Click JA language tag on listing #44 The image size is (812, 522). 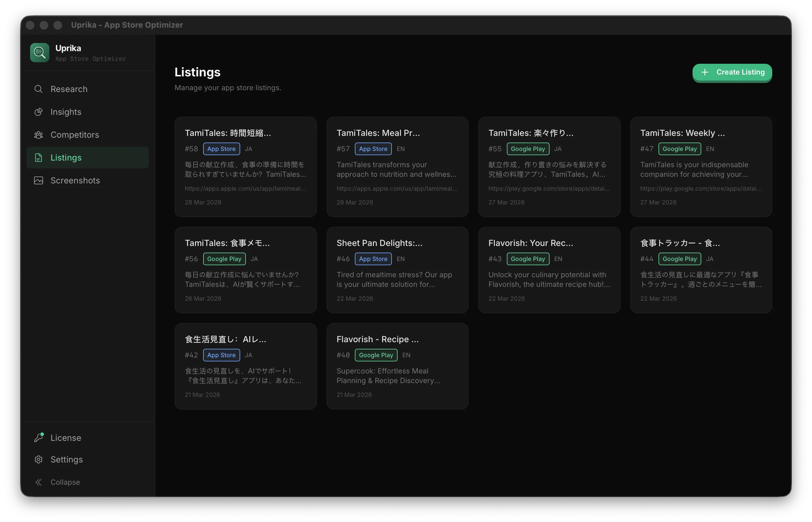tap(710, 259)
